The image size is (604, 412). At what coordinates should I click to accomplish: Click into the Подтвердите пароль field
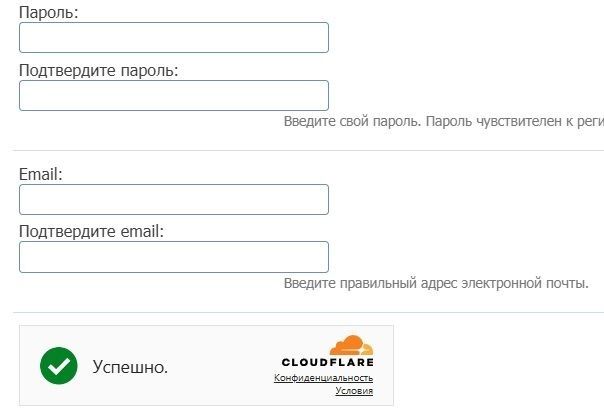174,95
